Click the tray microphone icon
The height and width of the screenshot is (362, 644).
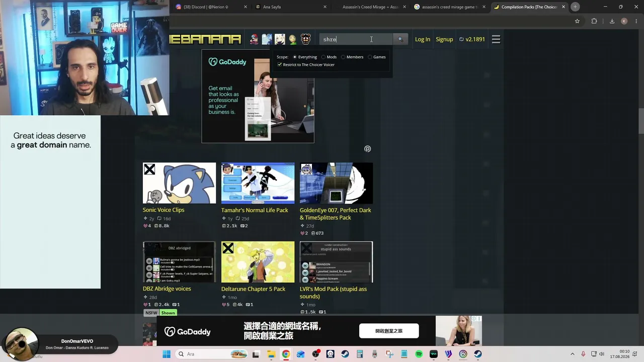pos(583,354)
